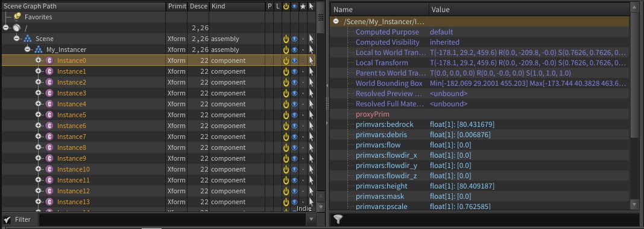Hide Instance1 using its eye icon
The image size is (644, 229).
[x=294, y=71]
